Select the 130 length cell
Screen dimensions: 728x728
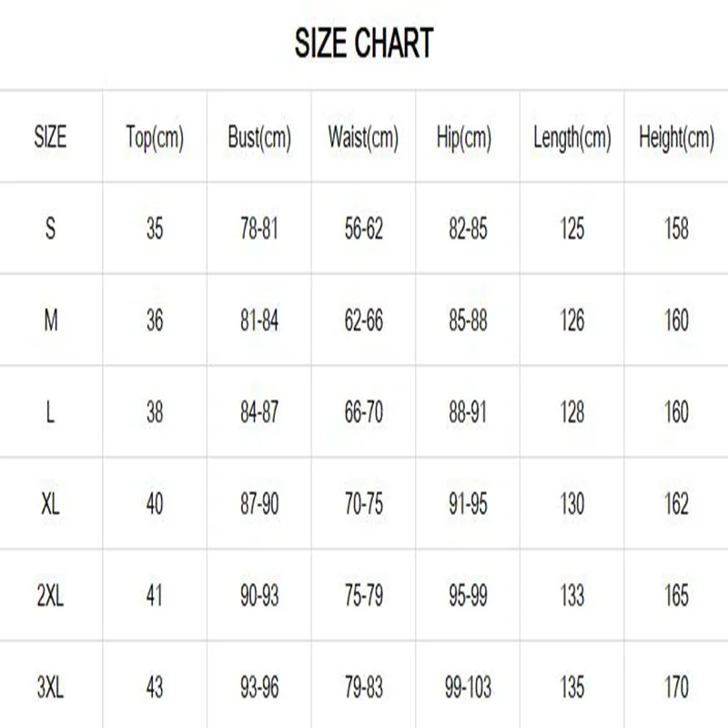pyautogui.click(x=572, y=503)
